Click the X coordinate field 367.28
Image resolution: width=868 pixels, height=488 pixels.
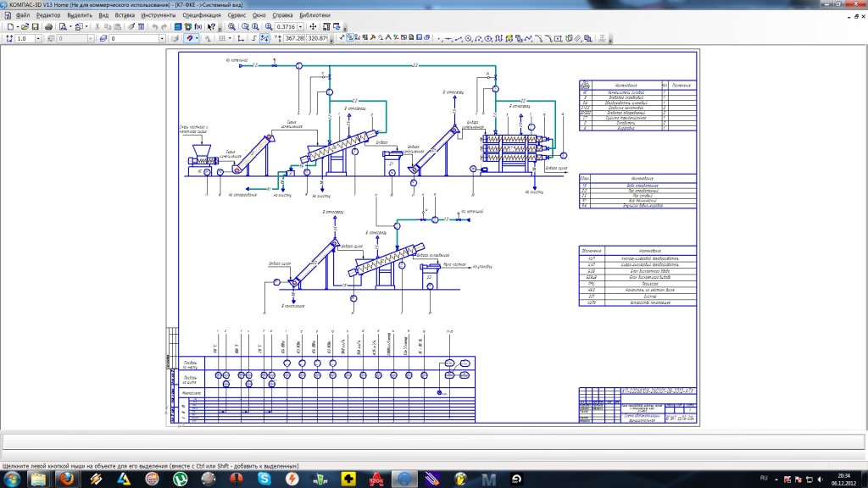(294, 39)
